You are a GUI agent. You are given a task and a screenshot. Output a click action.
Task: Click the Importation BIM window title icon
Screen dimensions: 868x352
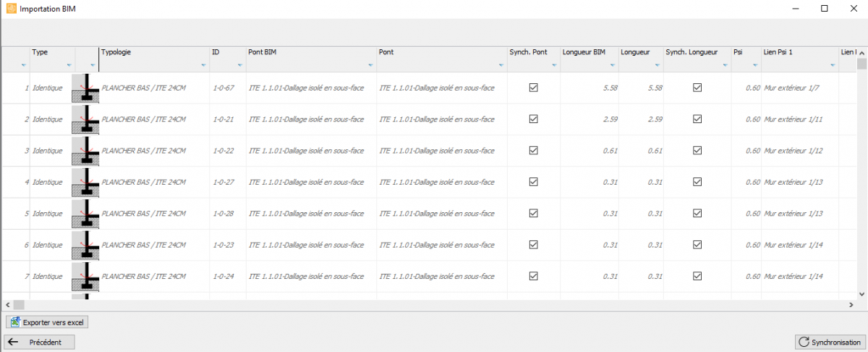(x=11, y=9)
